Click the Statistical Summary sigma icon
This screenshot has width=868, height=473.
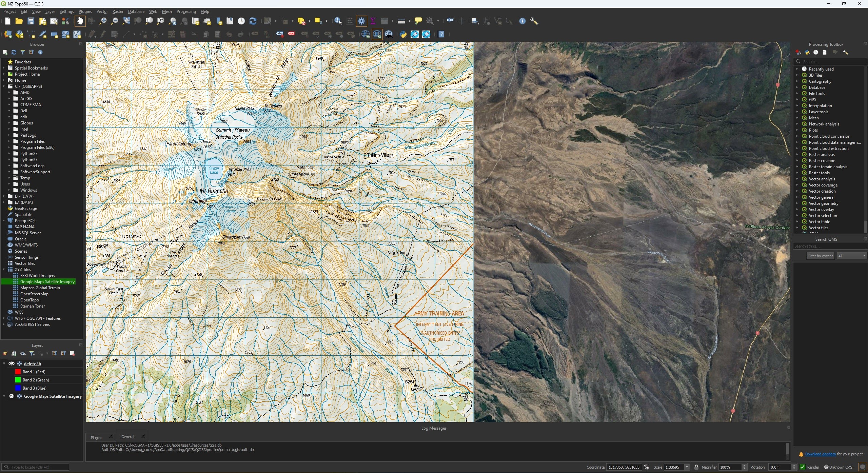click(x=373, y=21)
